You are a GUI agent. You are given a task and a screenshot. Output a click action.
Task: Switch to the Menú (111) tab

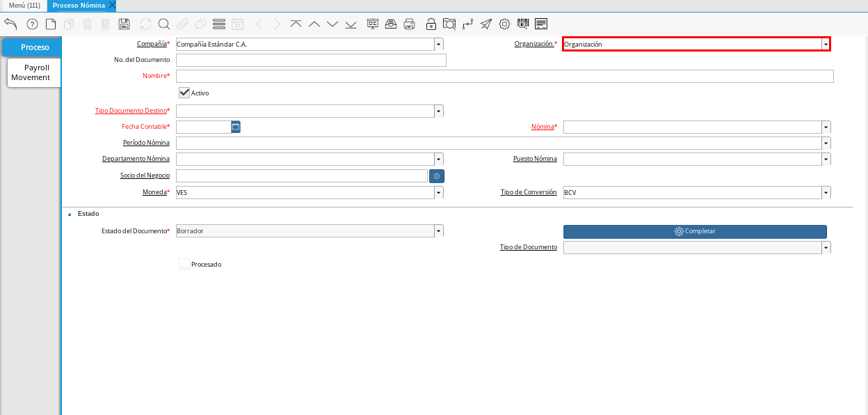click(24, 5)
